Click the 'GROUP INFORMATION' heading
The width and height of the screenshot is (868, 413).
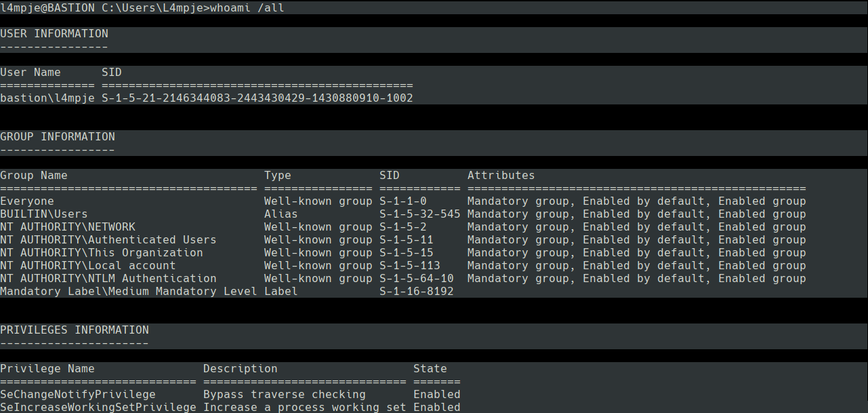click(x=58, y=137)
